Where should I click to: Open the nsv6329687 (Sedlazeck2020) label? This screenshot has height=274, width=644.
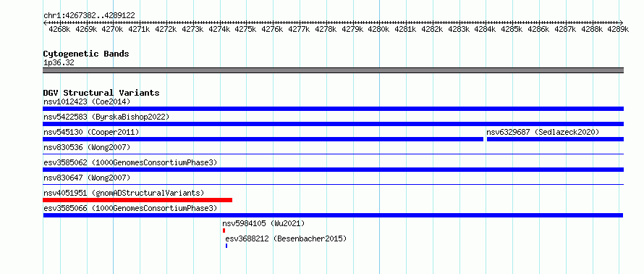543,132
